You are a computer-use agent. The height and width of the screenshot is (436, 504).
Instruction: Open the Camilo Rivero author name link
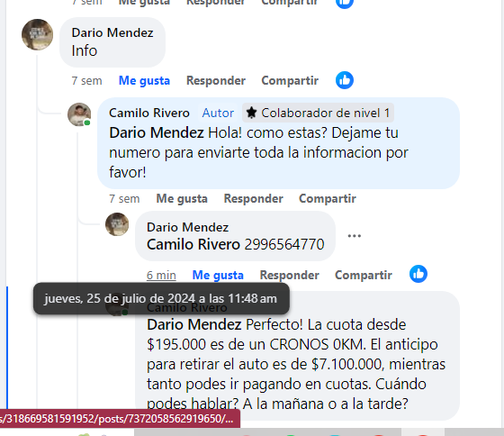tap(149, 113)
